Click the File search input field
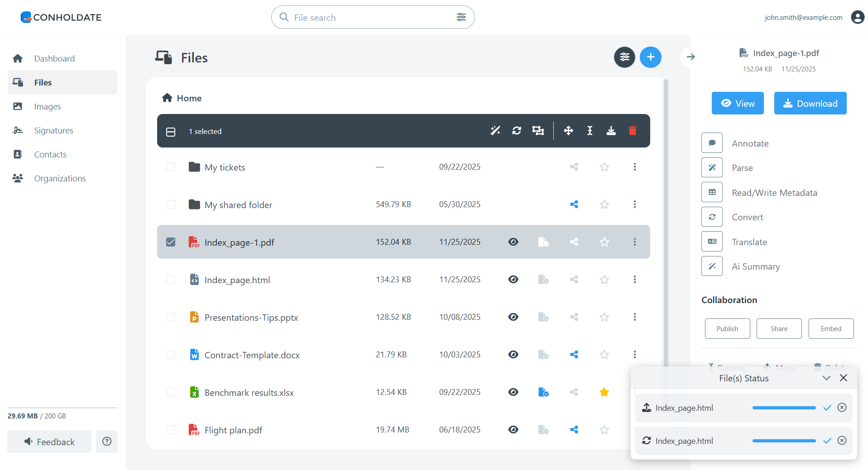The width and height of the screenshot is (868, 470). [371, 18]
